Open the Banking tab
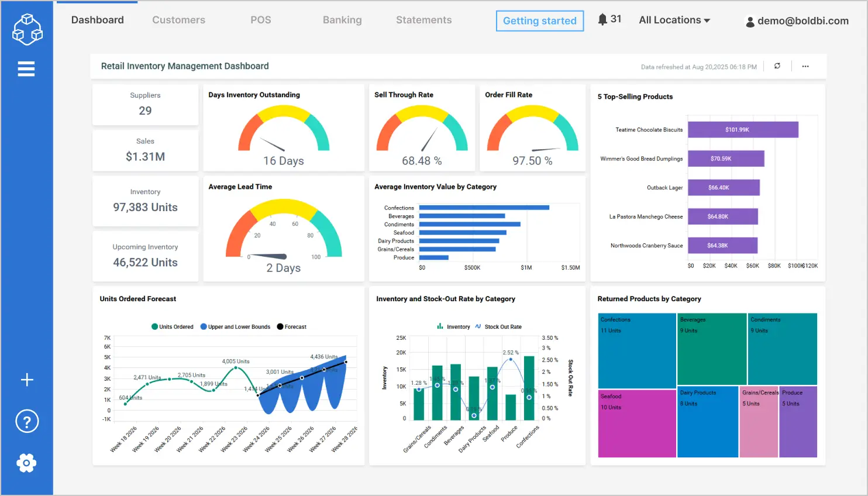 tap(342, 20)
